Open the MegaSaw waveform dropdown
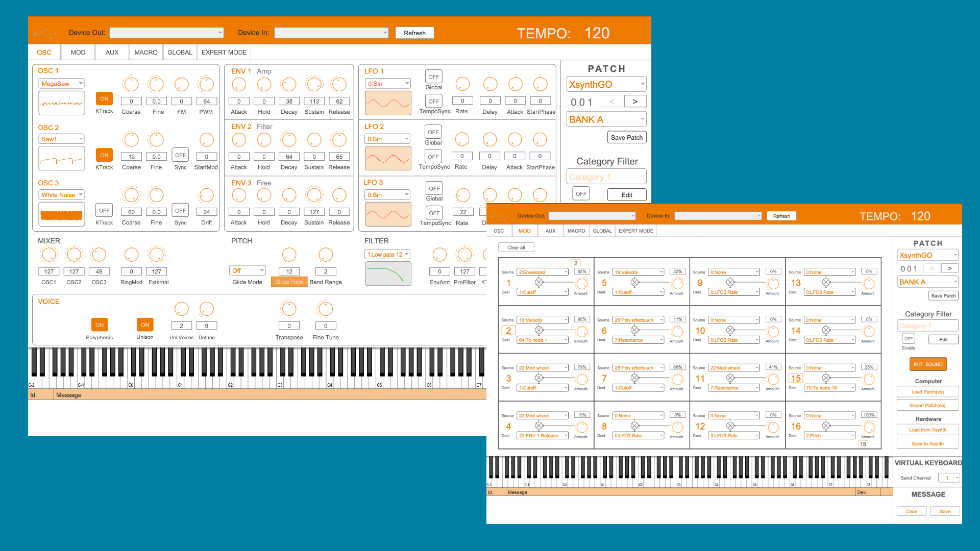This screenshot has width=980, height=551. (61, 84)
